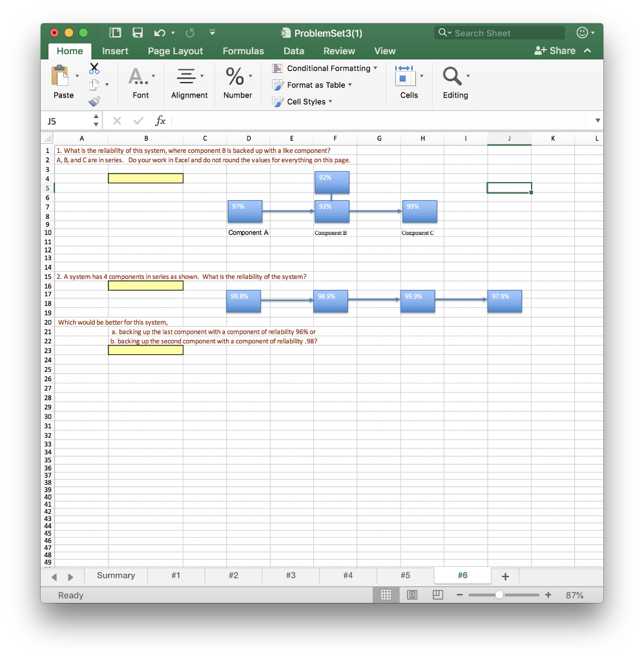This screenshot has height=661, width=644.
Task: Click the Select All corner triangle
Action: point(48,138)
